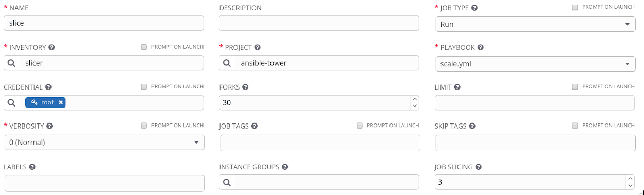The width and height of the screenshot is (644, 195).
Task: Open Verbosity dropdown showing 0 (Normal)
Action: coord(104,143)
